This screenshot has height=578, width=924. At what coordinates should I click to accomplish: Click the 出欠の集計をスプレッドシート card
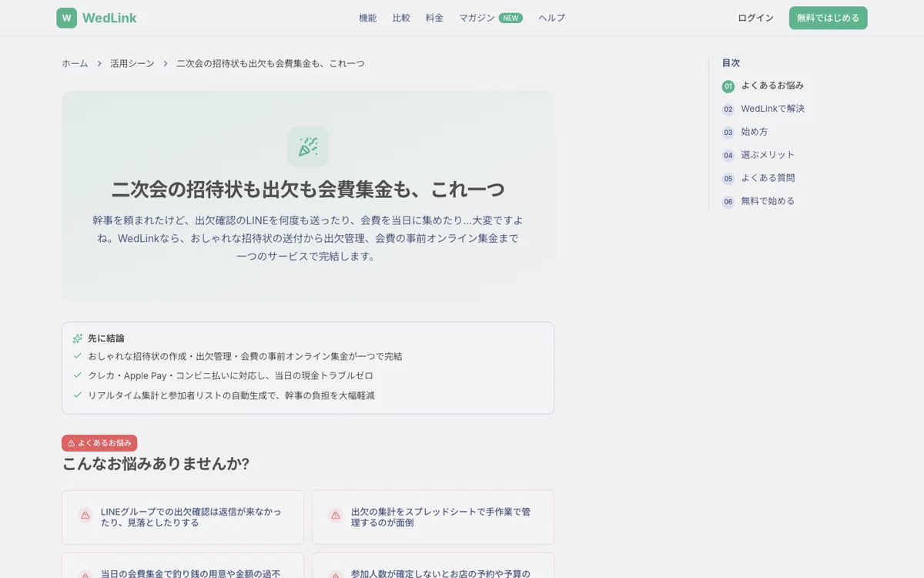coord(433,517)
